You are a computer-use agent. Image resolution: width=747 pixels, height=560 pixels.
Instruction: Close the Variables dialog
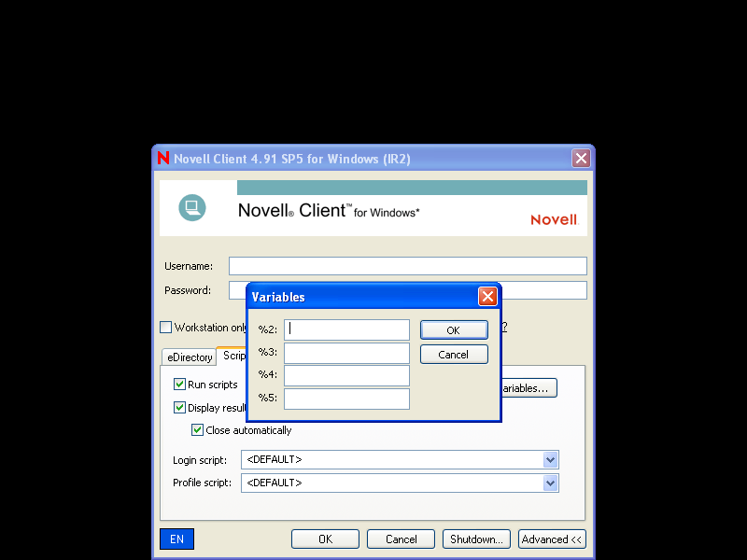(x=487, y=297)
